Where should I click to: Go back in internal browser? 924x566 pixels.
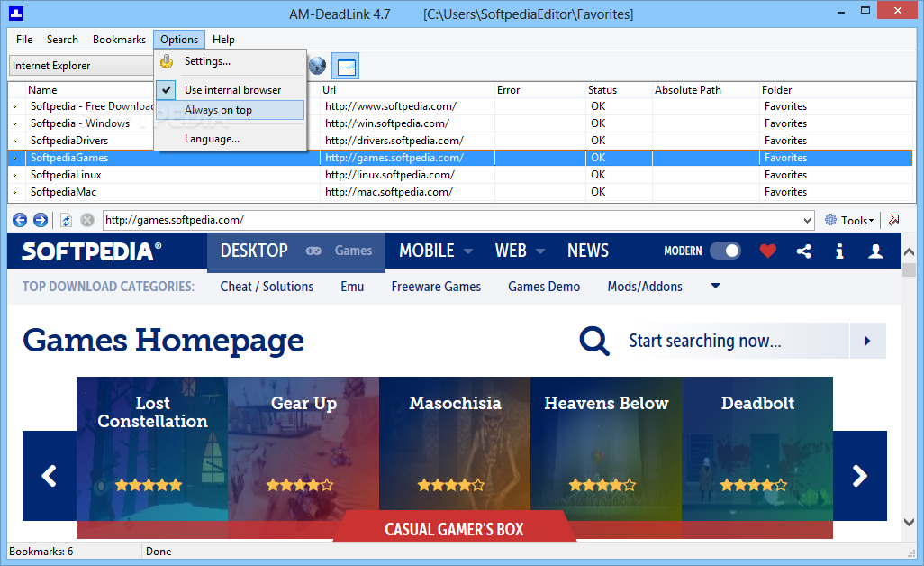click(x=20, y=220)
